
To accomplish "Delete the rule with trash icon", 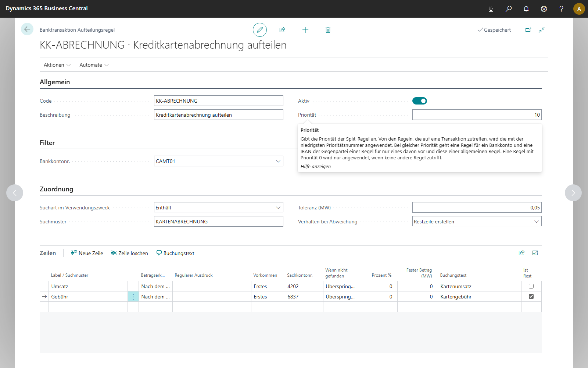I will click(328, 30).
